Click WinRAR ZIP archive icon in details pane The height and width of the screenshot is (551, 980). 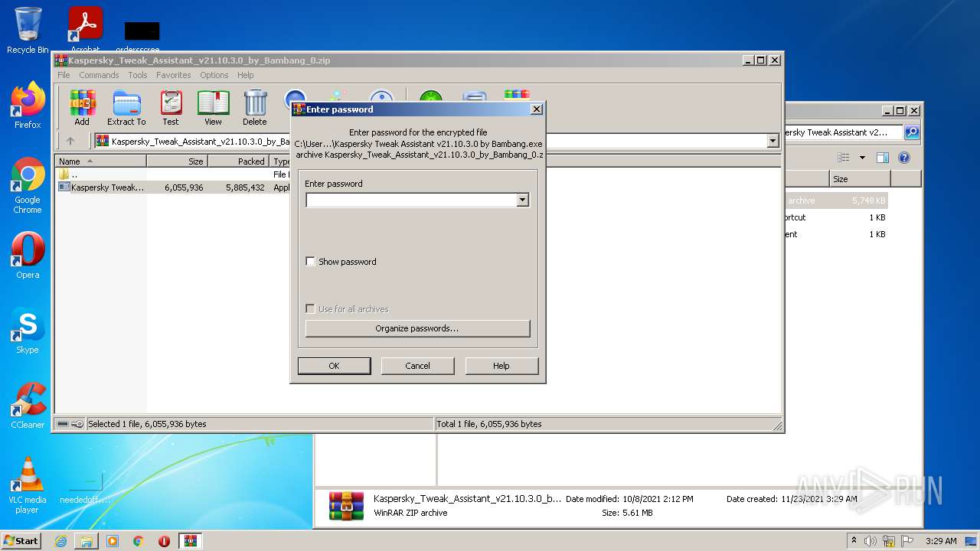coord(346,506)
